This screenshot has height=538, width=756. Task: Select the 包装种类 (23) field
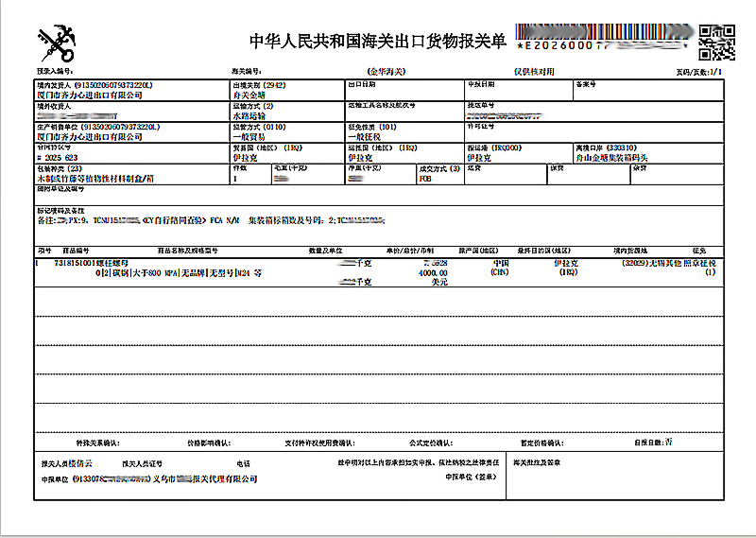132,174
